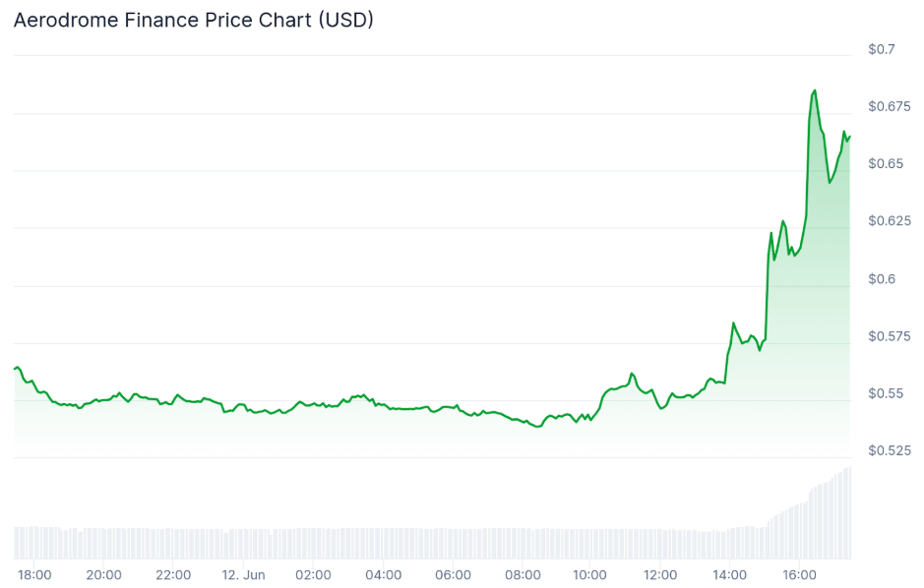Select the 04:00 time axis label

[x=383, y=575]
